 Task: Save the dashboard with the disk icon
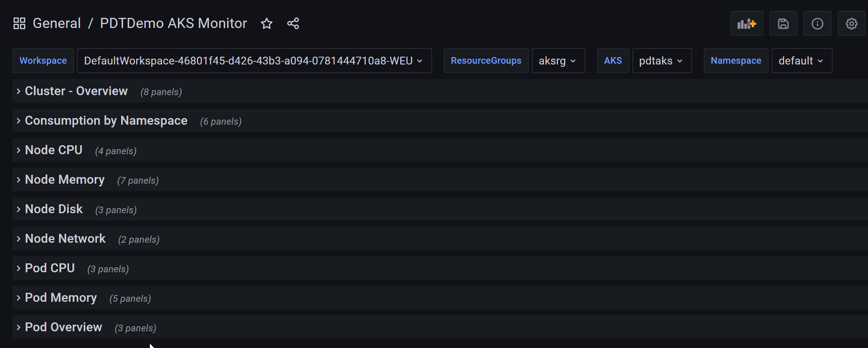(x=783, y=24)
